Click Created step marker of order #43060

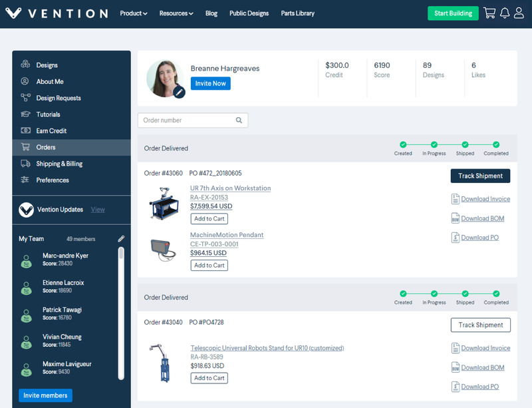pyautogui.click(x=403, y=144)
